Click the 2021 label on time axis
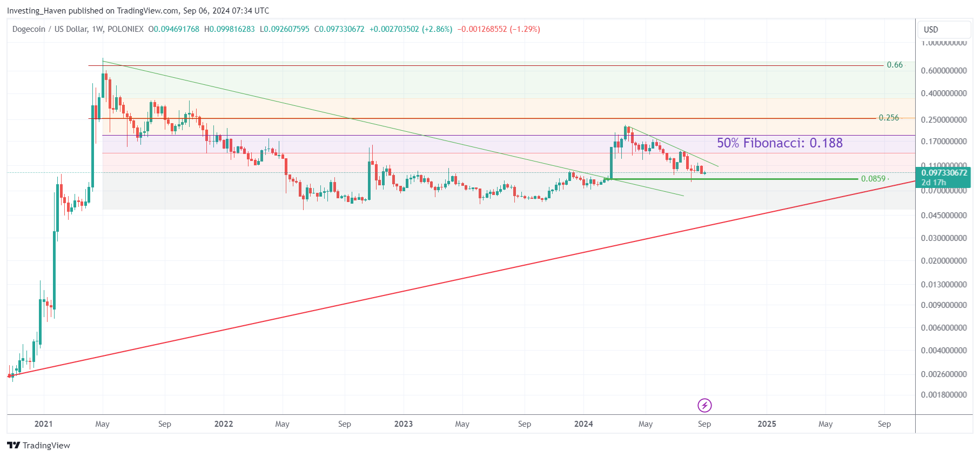The image size is (980, 457). click(44, 424)
